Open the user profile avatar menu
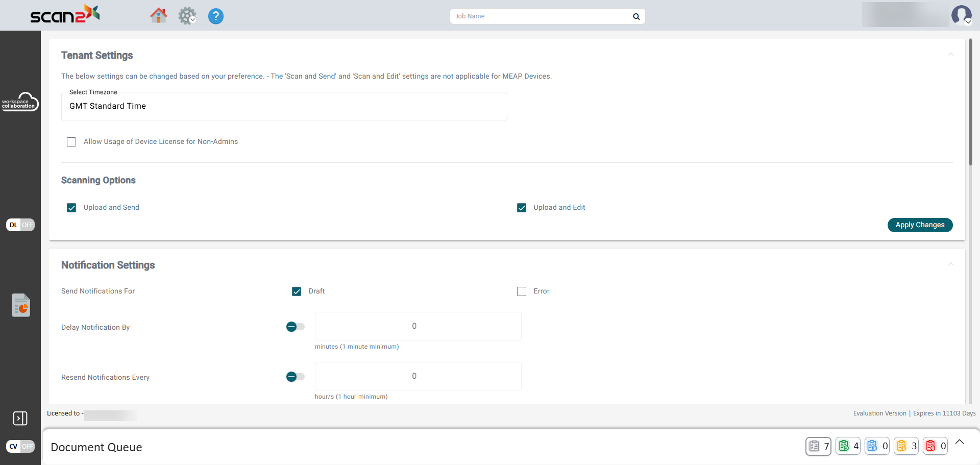 [x=962, y=15]
